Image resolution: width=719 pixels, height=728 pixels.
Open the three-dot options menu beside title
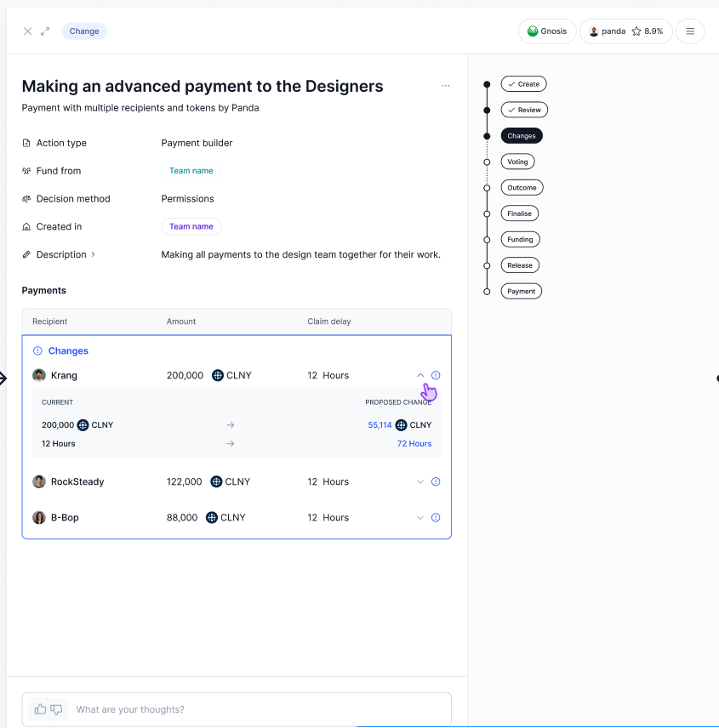(446, 86)
